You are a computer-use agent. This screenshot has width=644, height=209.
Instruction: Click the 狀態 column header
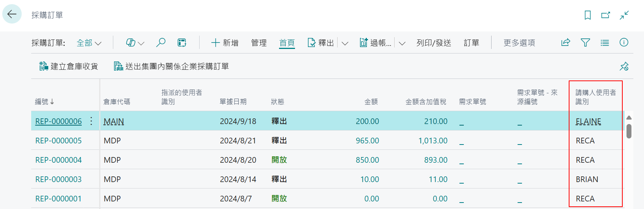coord(278,102)
